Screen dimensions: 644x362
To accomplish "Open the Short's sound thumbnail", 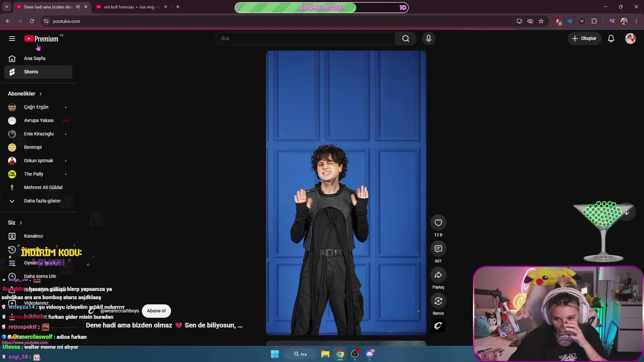I will pos(438,326).
